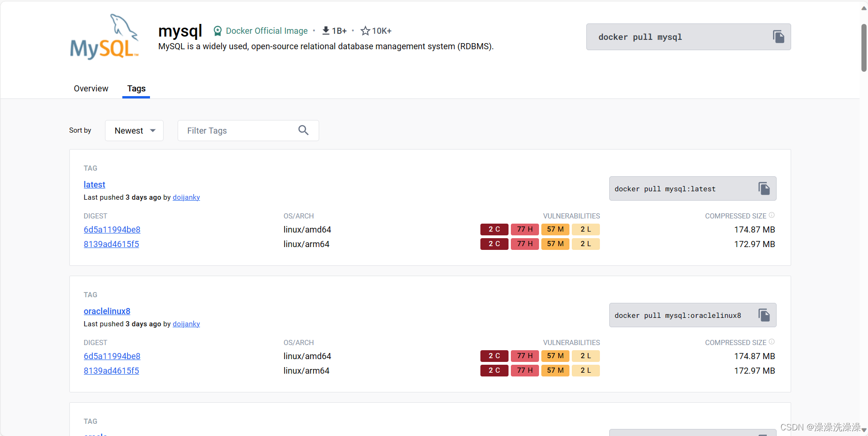Image resolution: width=868 pixels, height=436 pixels.
Task: Click the '77 H' badge for oraclelinux8 linux/amd64
Action: point(525,356)
